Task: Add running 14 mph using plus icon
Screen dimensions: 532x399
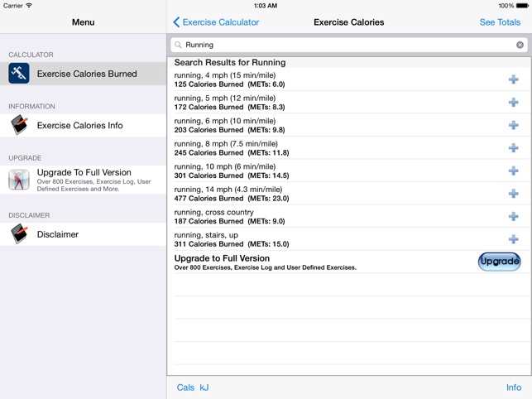Action: pyautogui.click(x=513, y=194)
